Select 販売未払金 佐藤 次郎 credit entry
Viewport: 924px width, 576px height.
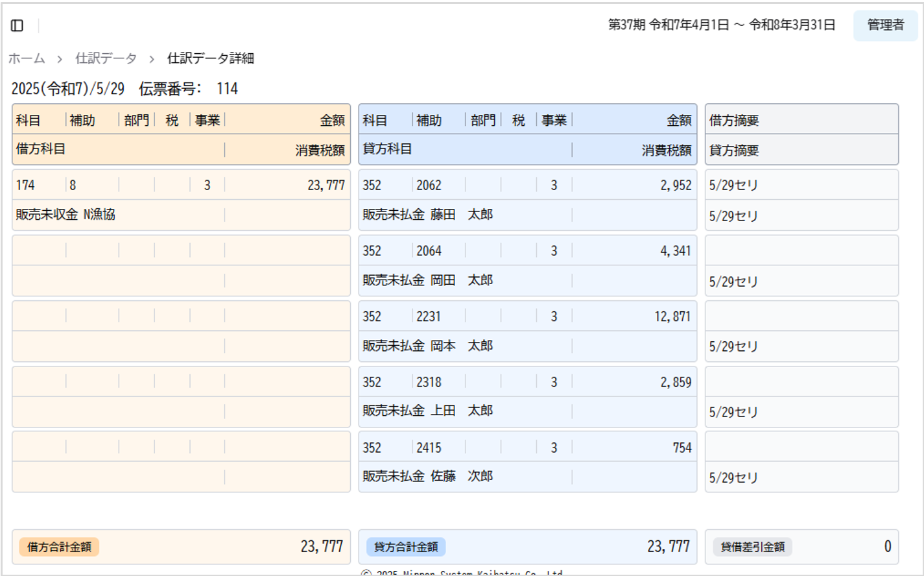coord(427,476)
